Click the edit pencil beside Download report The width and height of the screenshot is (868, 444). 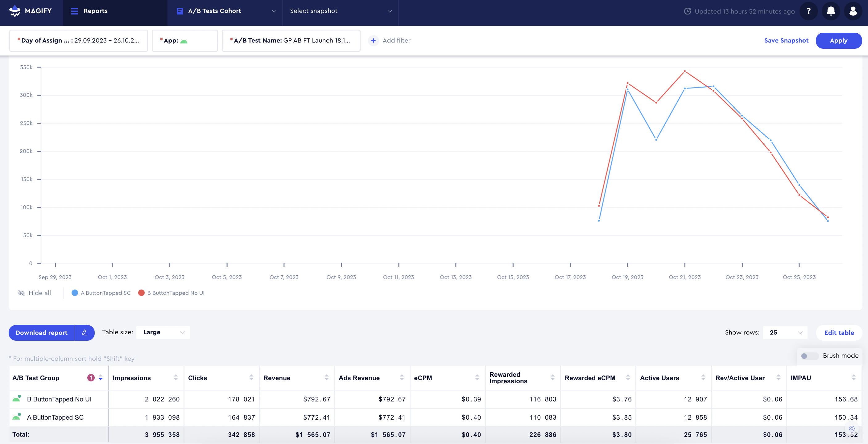coord(85,332)
